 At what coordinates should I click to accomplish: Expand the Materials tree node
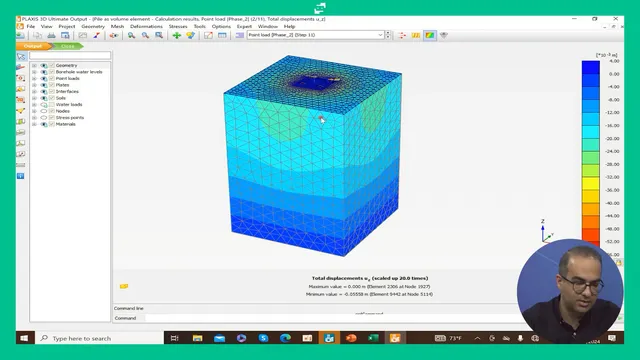tap(34, 124)
